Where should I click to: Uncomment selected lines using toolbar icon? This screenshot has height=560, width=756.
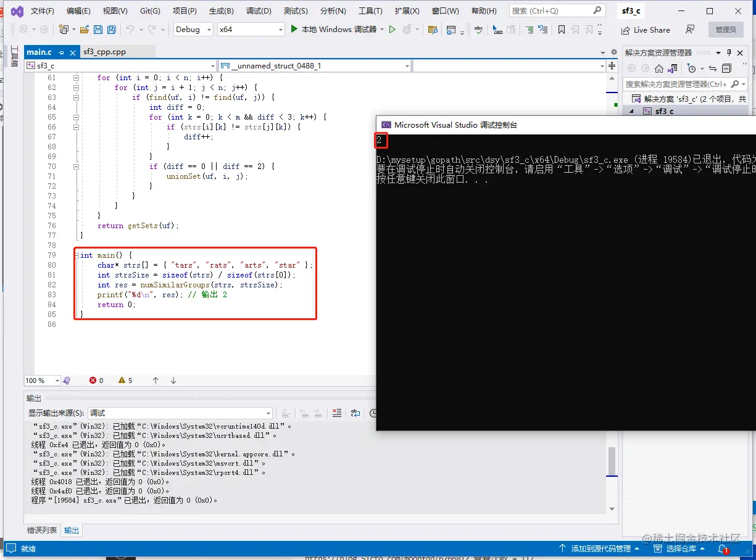pyautogui.click(x=542, y=30)
